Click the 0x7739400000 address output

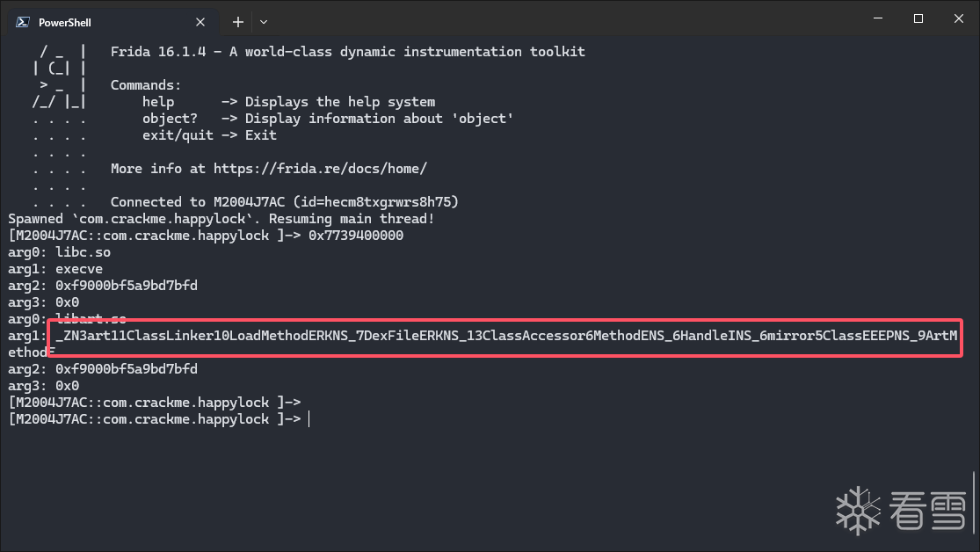pos(356,236)
